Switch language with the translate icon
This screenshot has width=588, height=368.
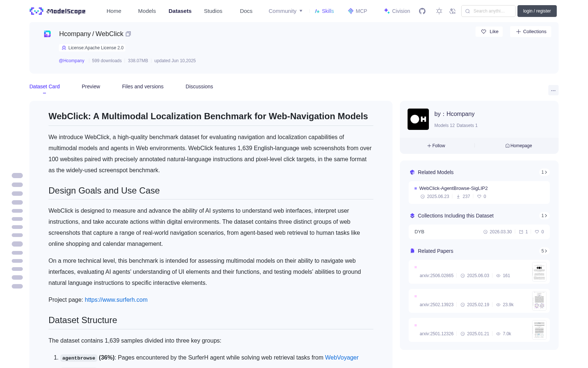click(x=453, y=11)
